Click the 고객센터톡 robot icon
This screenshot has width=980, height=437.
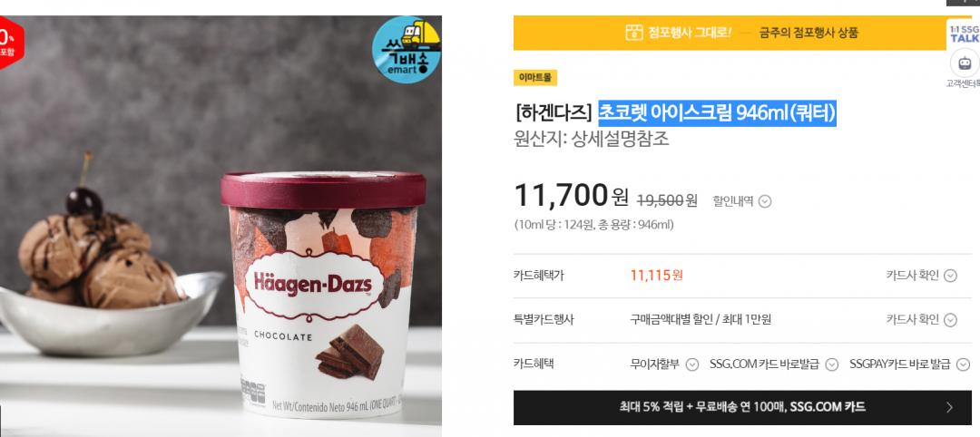(x=965, y=63)
